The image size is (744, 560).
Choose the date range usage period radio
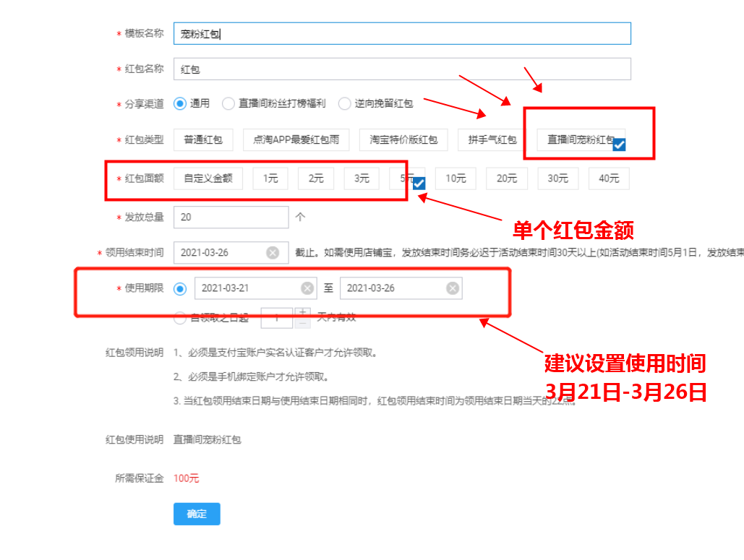click(180, 288)
